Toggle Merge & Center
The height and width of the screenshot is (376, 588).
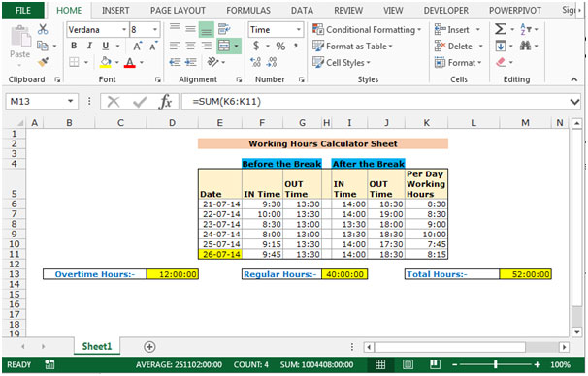(224, 46)
